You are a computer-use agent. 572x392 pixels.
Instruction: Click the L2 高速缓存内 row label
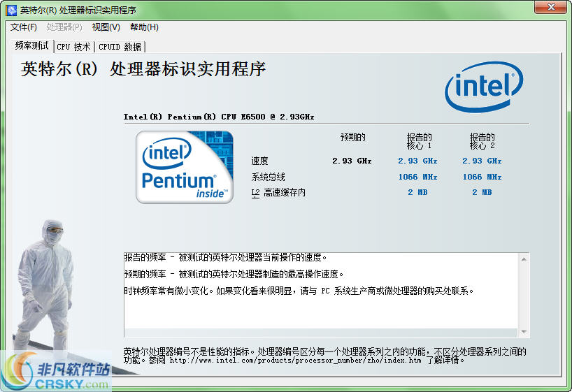[x=278, y=193]
